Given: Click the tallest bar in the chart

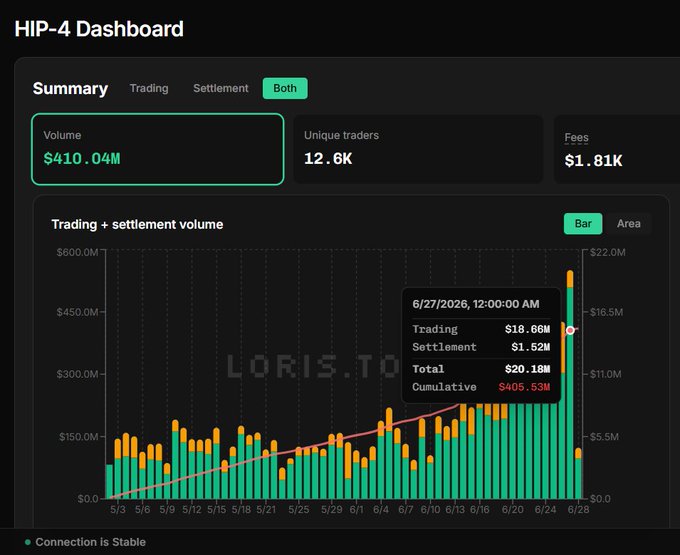Looking at the screenshot, I should coord(570,385).
